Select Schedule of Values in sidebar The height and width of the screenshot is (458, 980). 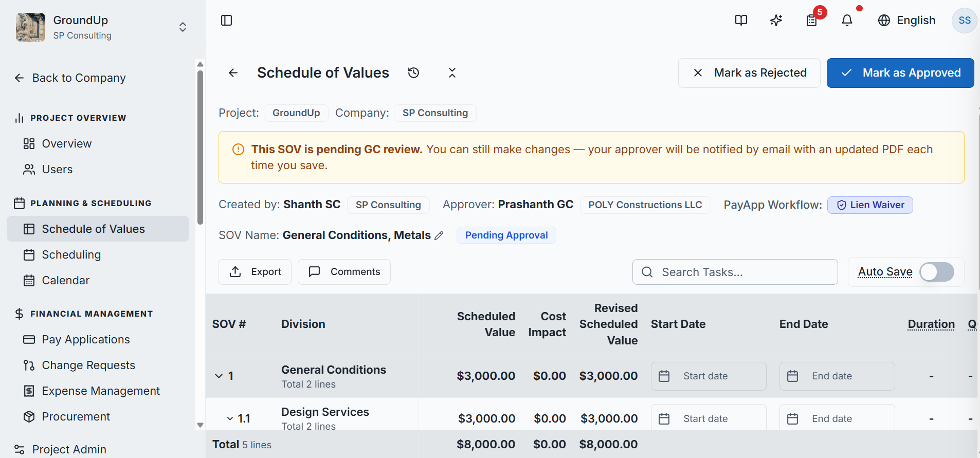tap(98, 229)
